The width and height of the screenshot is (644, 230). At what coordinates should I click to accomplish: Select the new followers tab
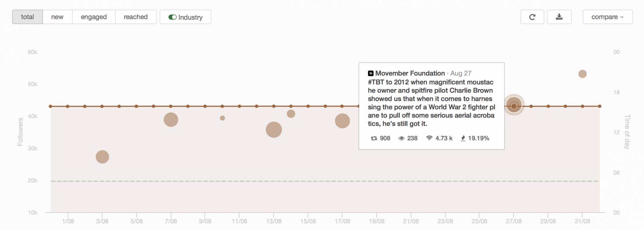click(x=57, y=17)
